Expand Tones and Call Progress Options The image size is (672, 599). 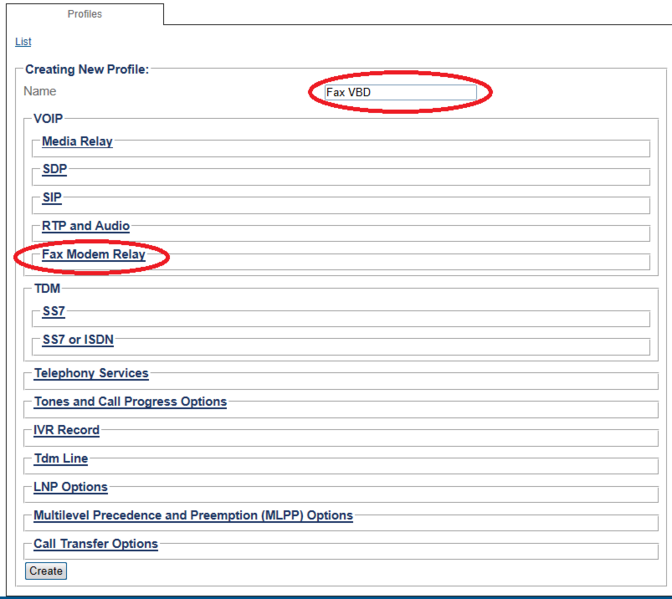pos(130,402)
